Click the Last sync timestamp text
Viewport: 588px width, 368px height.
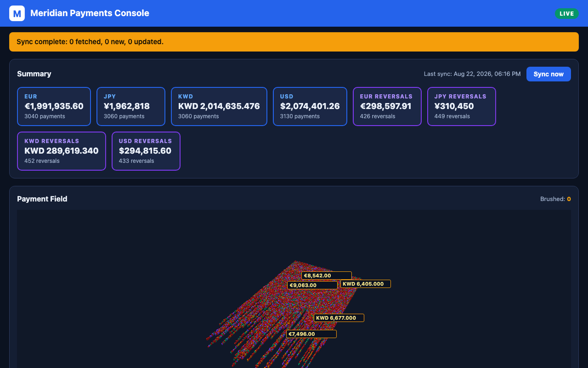click(472, 74)
